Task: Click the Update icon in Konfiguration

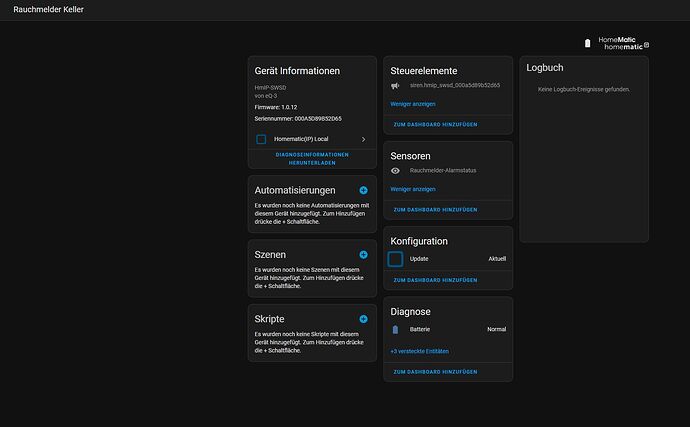Action: 395,259
